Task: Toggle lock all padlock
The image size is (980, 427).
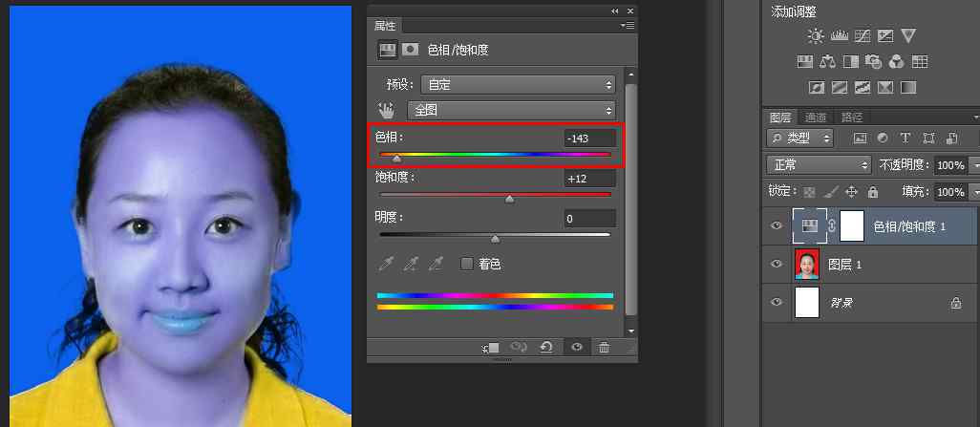Action: [873, 192]
